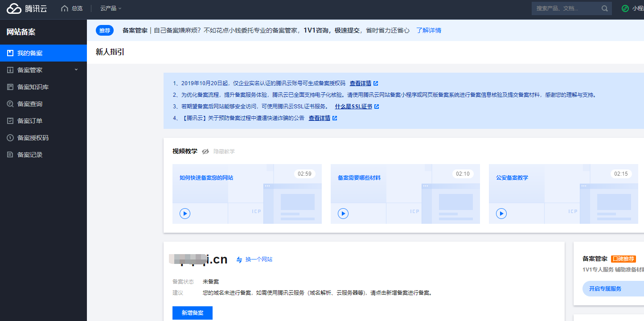Viewport: 644px width, 321px height.
Task: Play the 公安备案教学 video
Action: 501,214
